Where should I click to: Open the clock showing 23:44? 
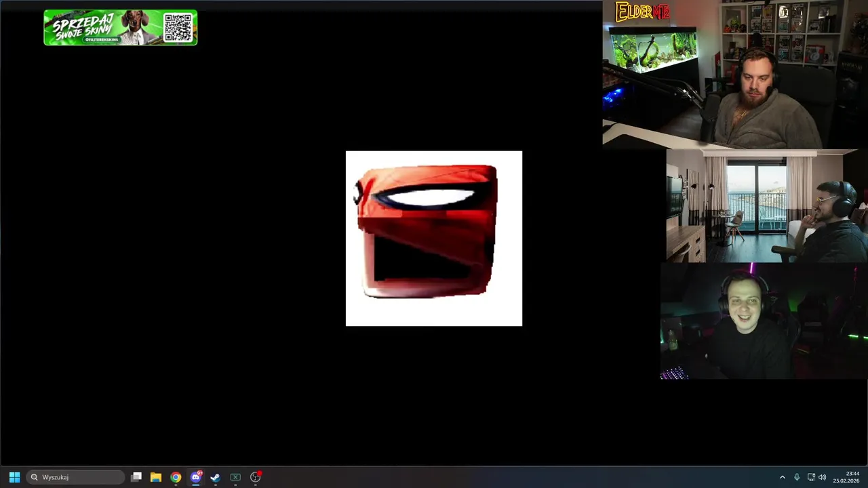pyautogui.click(x=846, y=477)
